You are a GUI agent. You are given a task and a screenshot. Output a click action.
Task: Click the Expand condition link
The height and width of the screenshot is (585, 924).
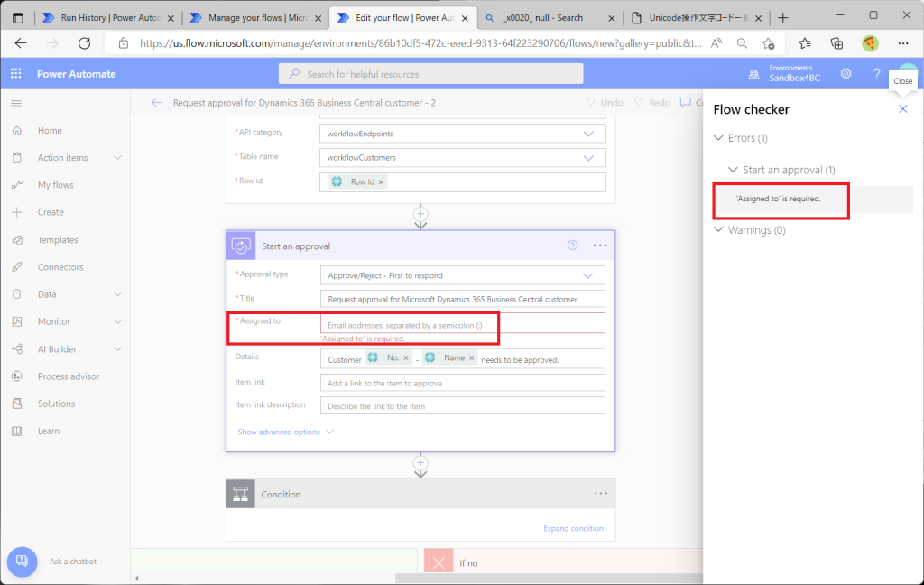573,528
